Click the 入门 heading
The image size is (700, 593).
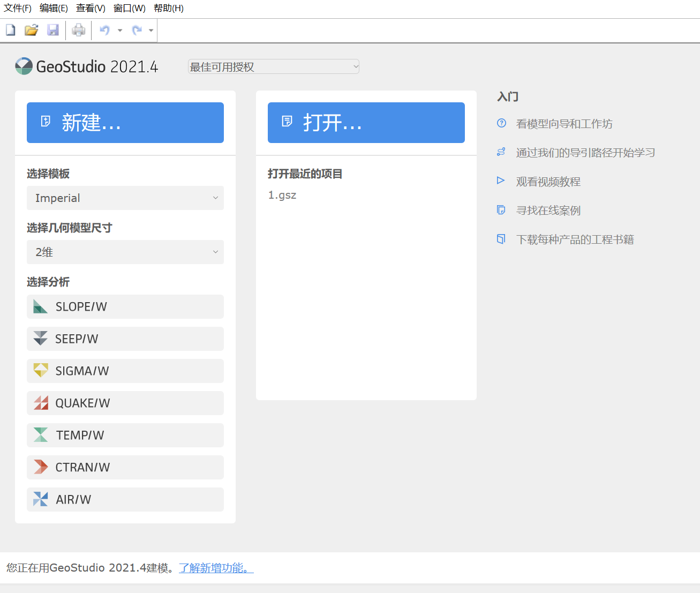[x=508, y=96]
